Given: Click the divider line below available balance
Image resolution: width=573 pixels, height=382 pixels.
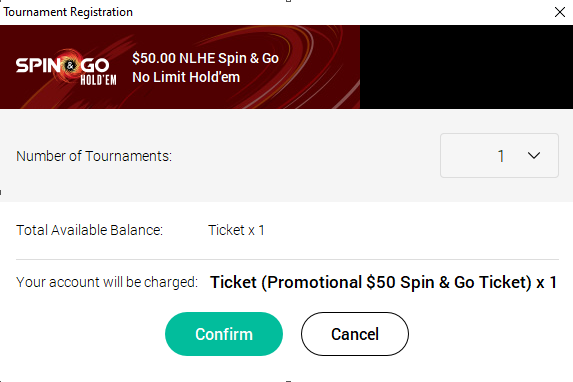Looking at the screenshot, I should click(x=287, y=260).
